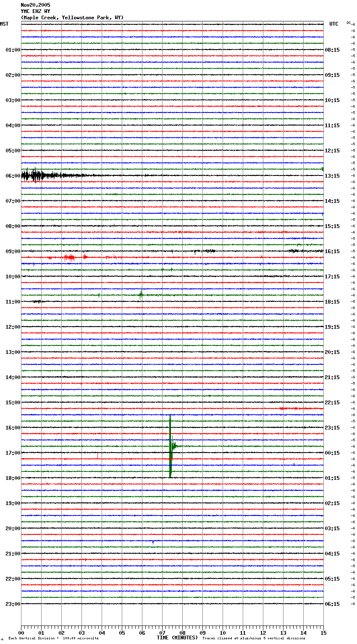Click the 03:15 UTC time label
The image size is (357, 644).
[x=332, y=529]
